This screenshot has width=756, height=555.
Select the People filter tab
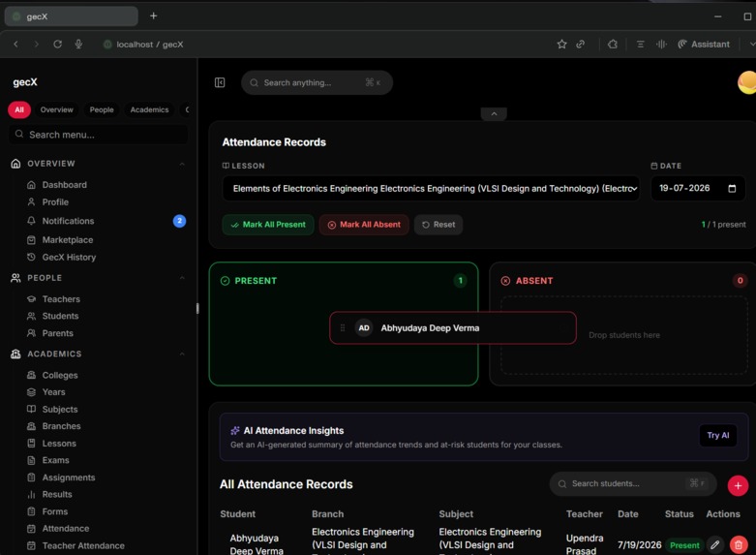pos(102,109)
